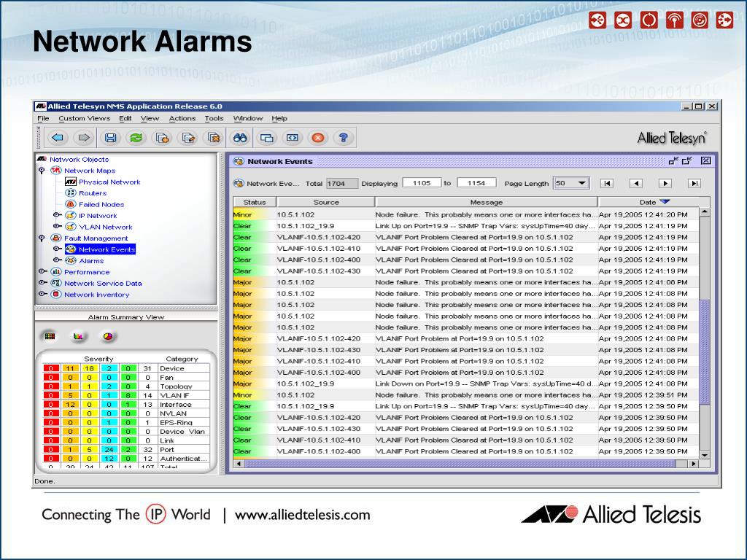
Task: Click cyan cell 24 in the Port row
Action: (109, 449)
